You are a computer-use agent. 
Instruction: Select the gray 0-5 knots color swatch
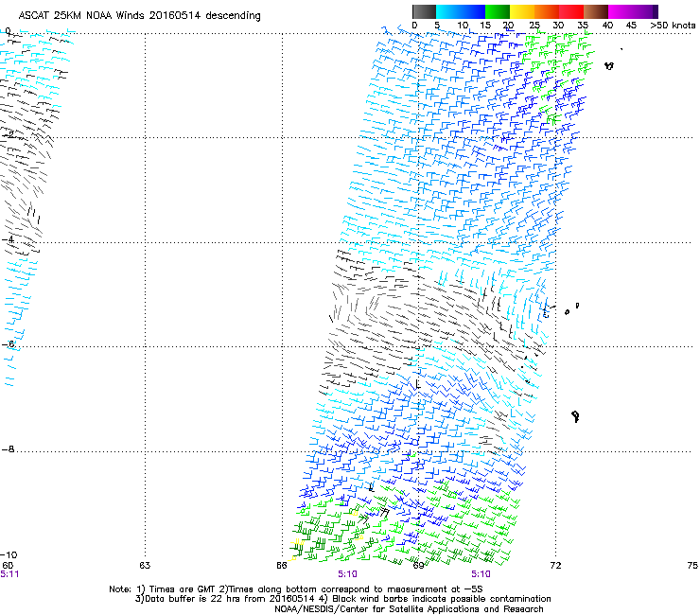click(424, 11)
